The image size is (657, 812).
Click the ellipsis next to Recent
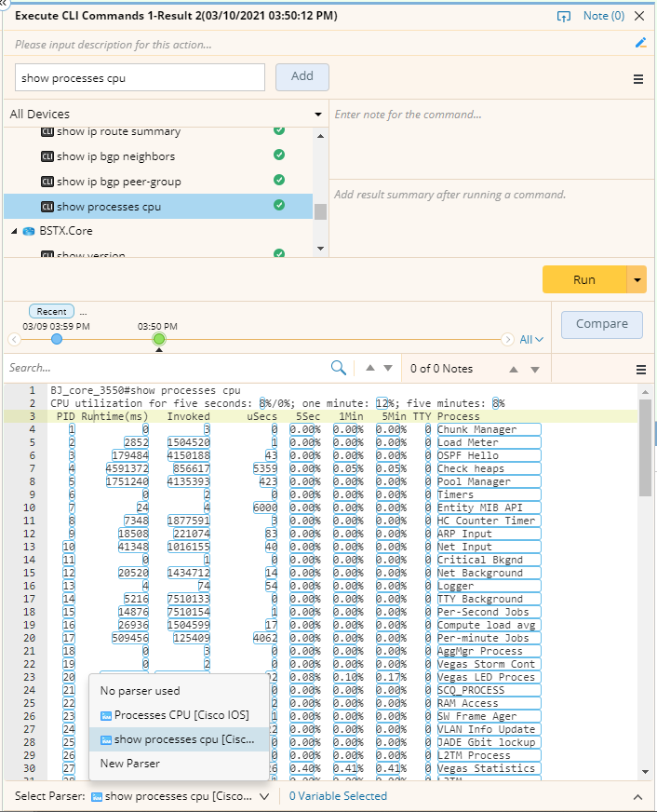[84, 312]
